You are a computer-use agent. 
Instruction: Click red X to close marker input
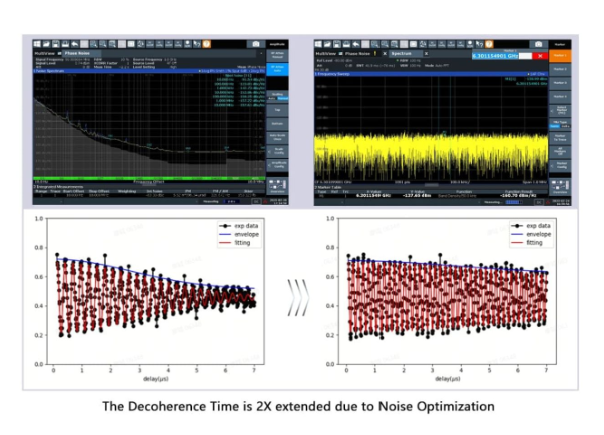540,56
